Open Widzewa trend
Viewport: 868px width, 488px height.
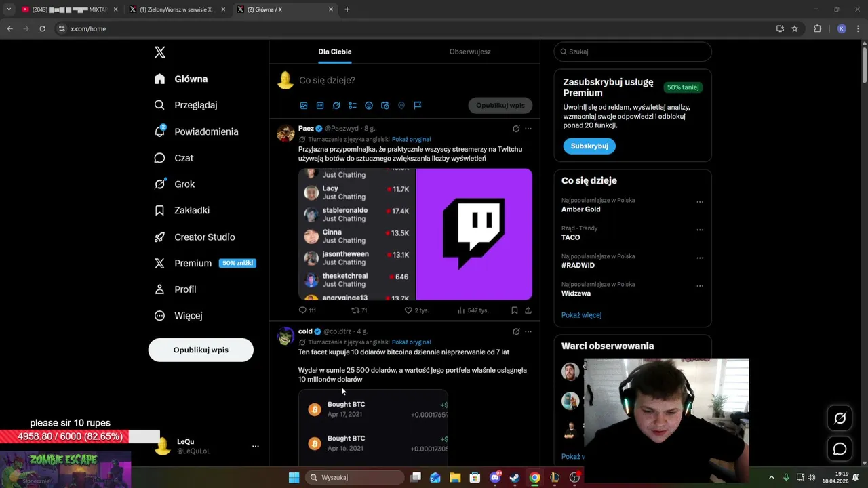point(576,293)
